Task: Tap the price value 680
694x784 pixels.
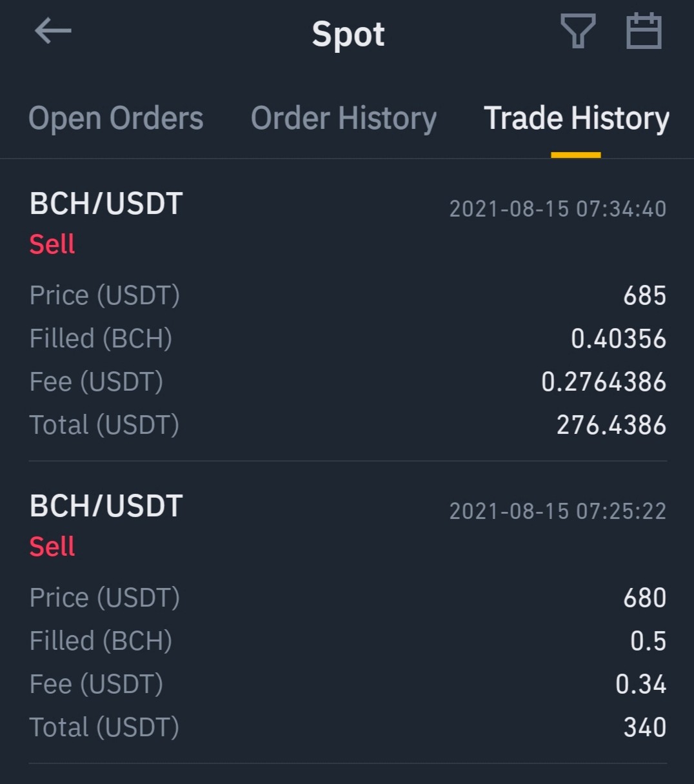Action: point(645,598)
